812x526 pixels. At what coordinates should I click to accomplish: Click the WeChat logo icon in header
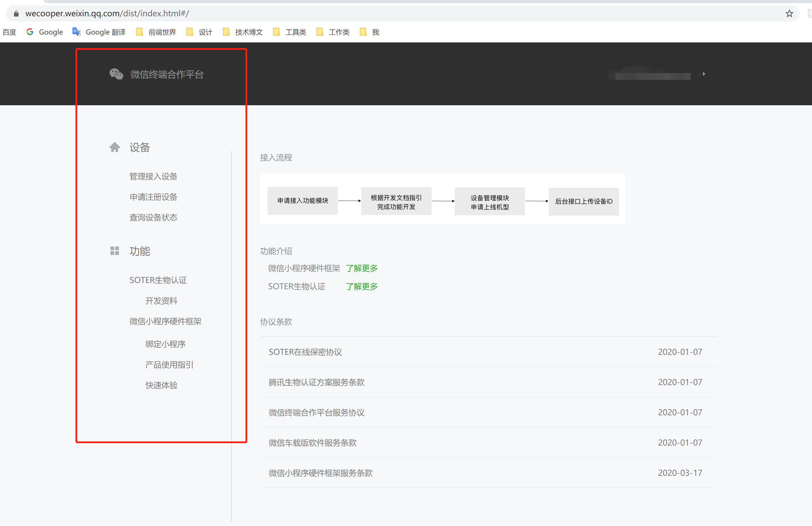[x=116, y=74]
